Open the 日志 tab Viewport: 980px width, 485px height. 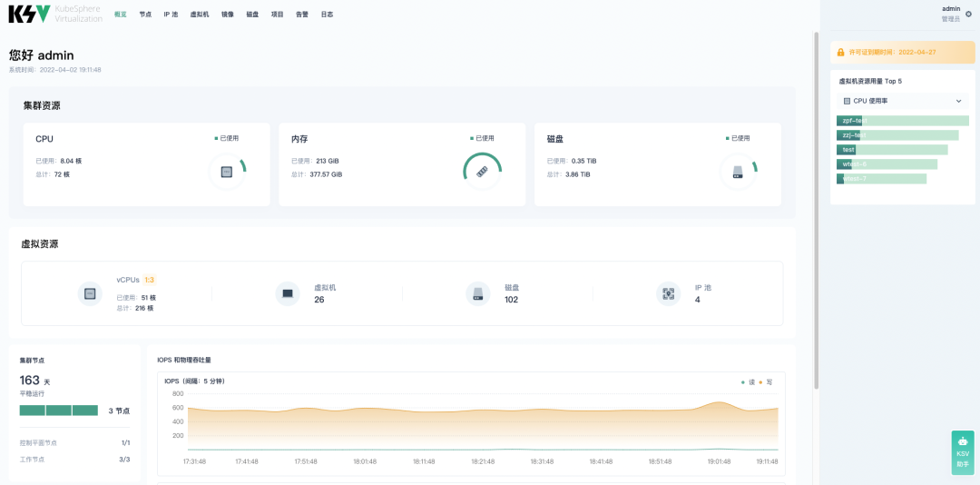click(327, 15)
